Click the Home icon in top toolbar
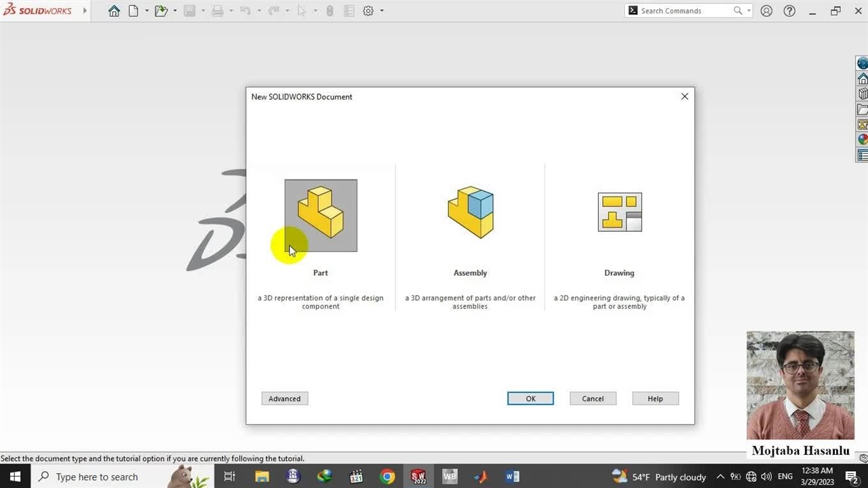This screenshot has width=868, height=488. (114, 11)
